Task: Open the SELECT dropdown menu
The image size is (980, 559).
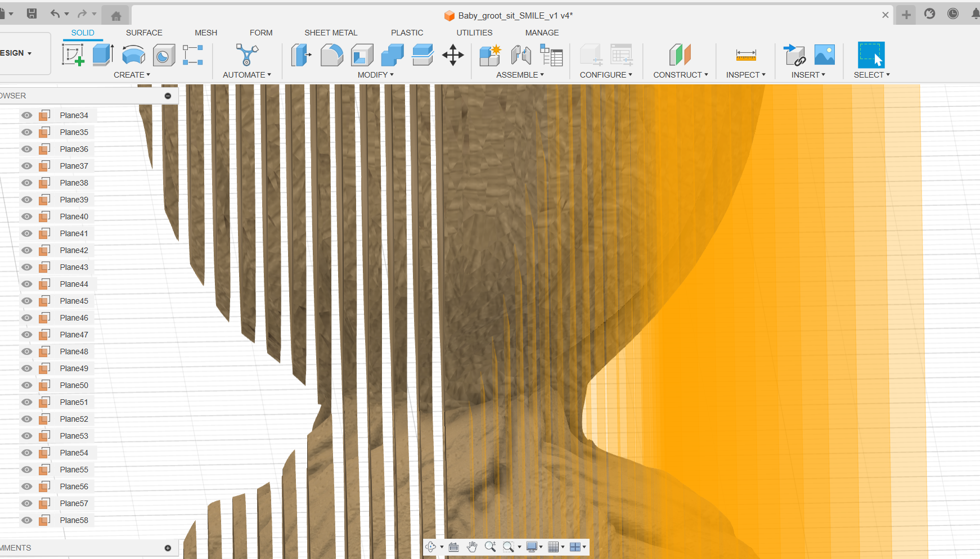Action: click(x=872, y=75)
